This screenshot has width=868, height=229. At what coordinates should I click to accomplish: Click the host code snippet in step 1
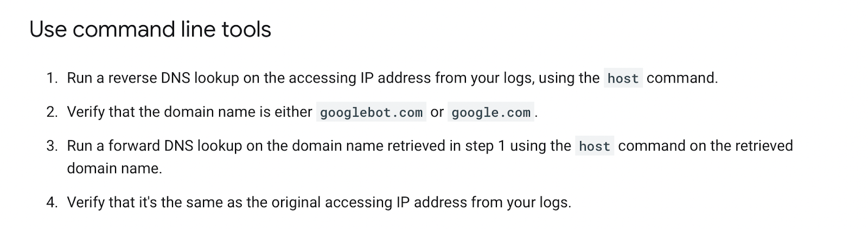pos(623,79)
